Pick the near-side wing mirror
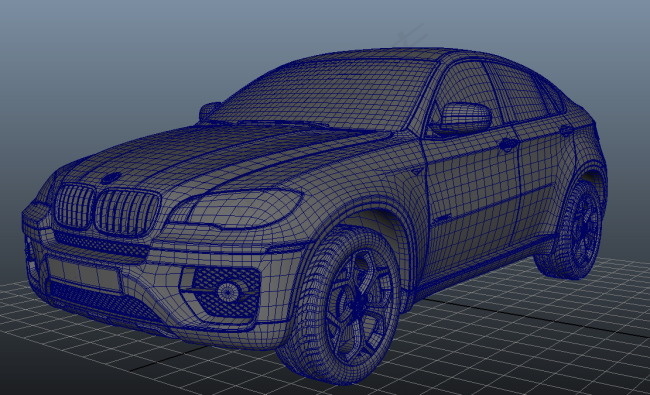This screenshot has width=650, height=395. 462,117
